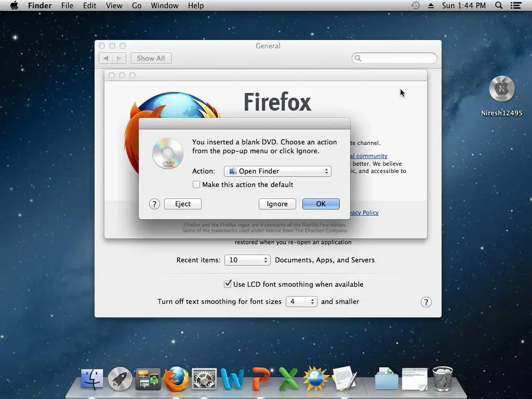Click the Eject button
532x399 pixels.
tap(183, 204)
